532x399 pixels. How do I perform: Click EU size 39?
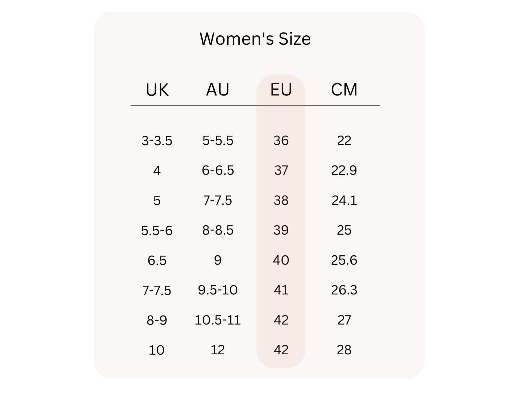click(281, 230)
